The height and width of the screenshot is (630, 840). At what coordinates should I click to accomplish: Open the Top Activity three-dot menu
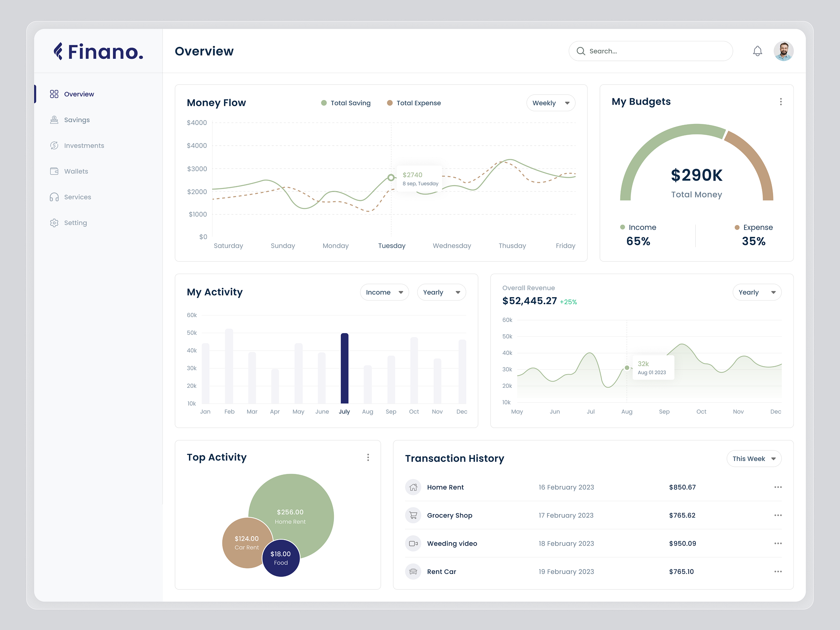tap(369, 457)
